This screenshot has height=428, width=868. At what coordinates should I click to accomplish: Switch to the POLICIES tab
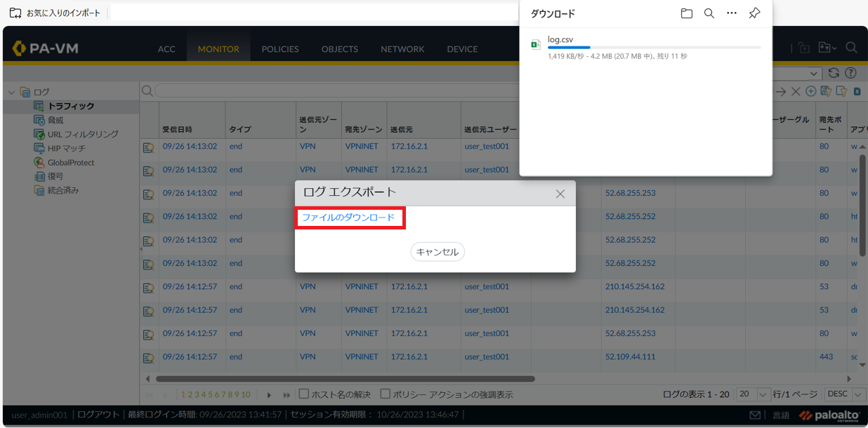280,49
